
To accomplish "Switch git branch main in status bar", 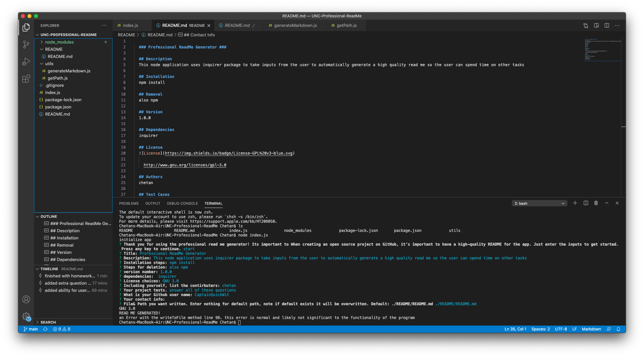I will (x=31, y=329).
